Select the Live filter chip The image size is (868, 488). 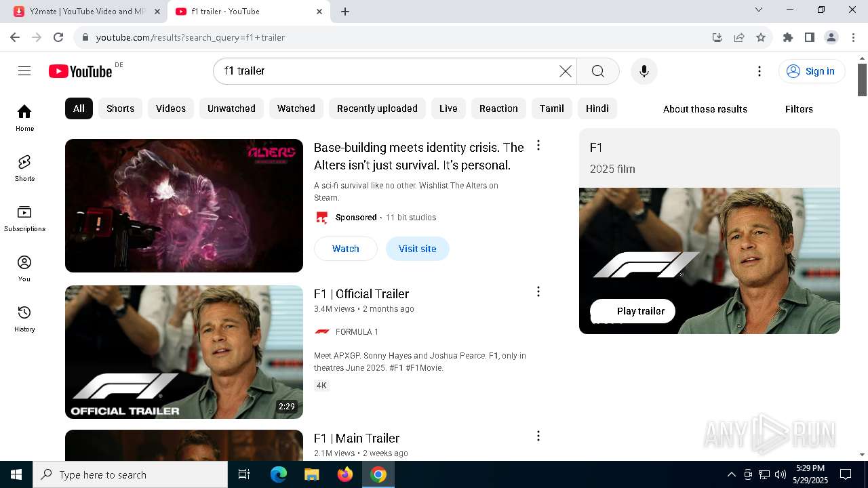(x=448, y=108)
